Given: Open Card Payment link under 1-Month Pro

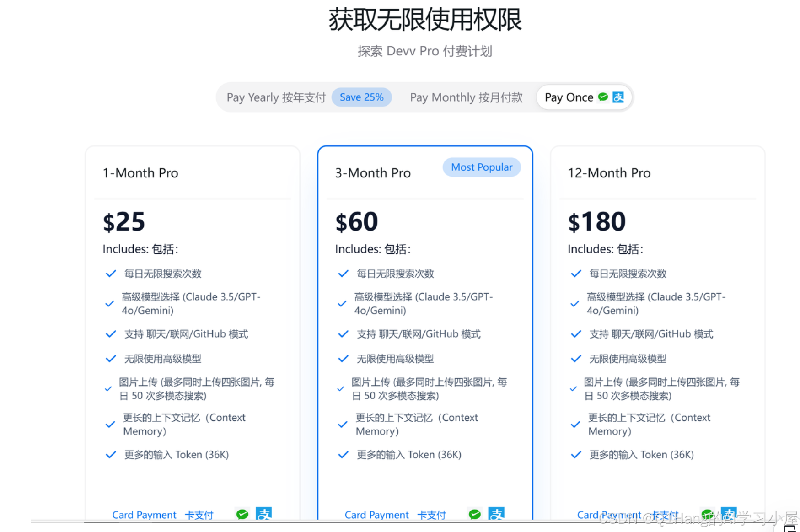Looking at the screenshot, I should pyautogui.click(x=144, y=515).
